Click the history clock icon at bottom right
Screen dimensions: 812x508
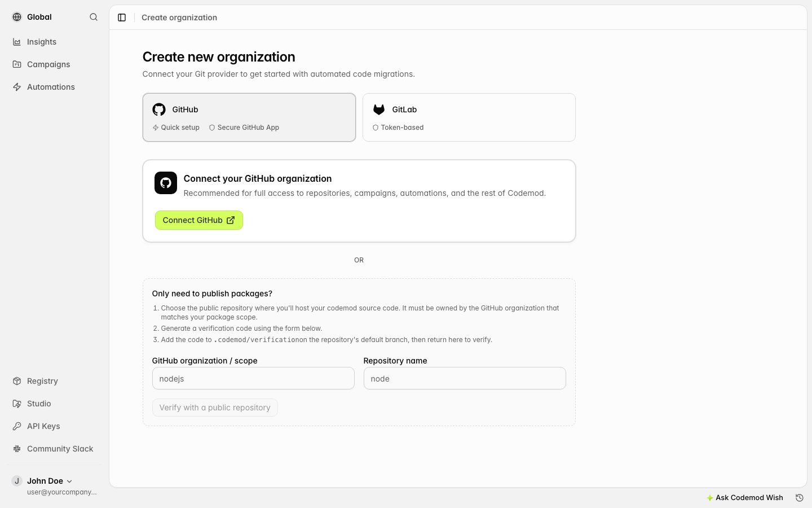pyautogui.click(x=799, y=498)
